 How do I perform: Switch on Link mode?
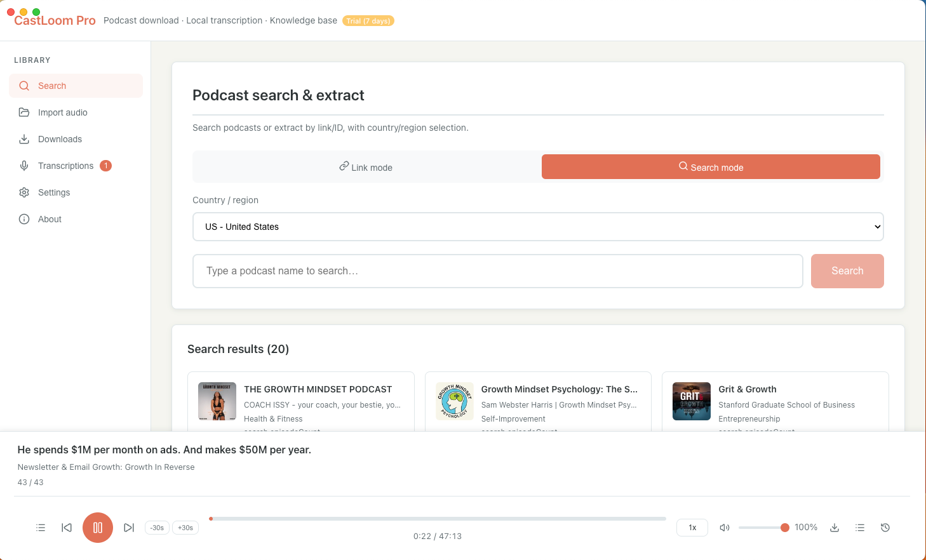[366, 167]
